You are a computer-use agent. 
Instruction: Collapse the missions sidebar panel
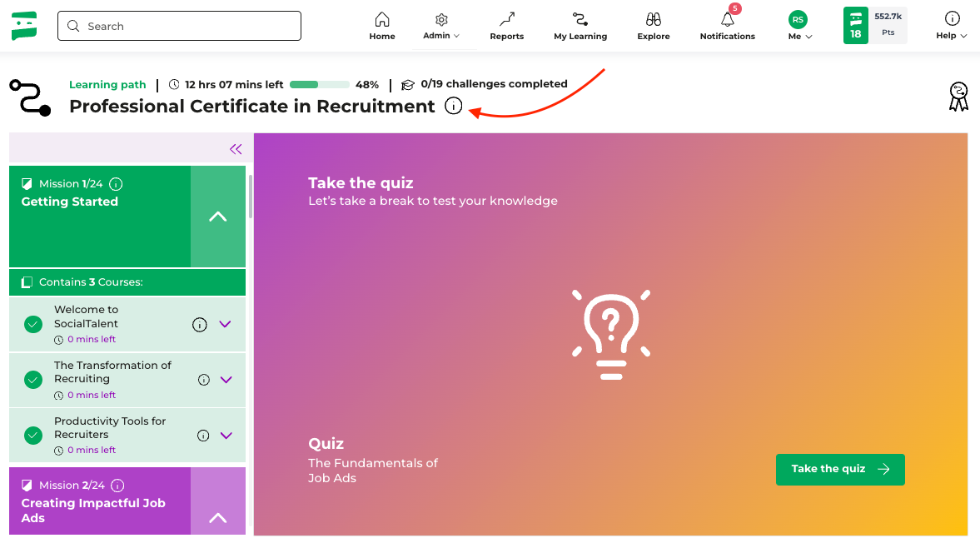(236, 149)
